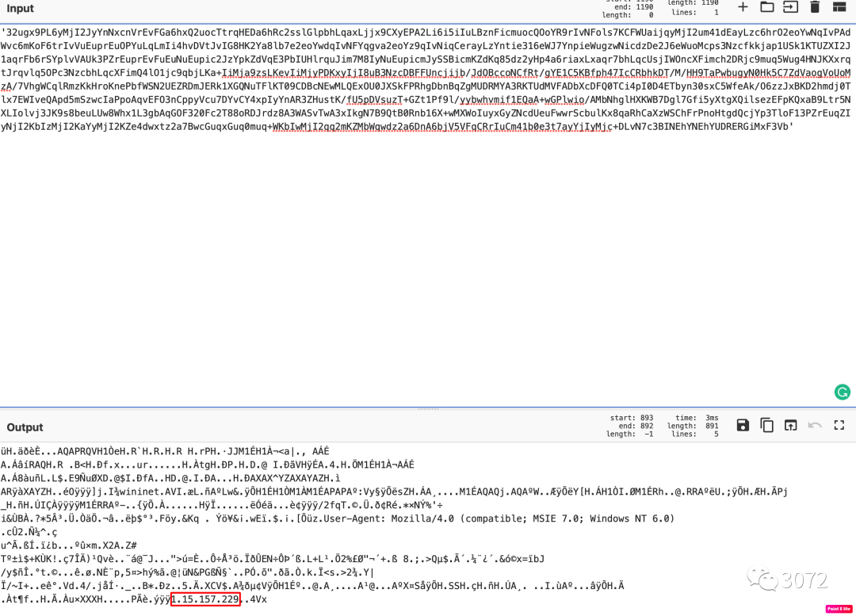Click the output stat 'start: 893'

tap(632, 418)
